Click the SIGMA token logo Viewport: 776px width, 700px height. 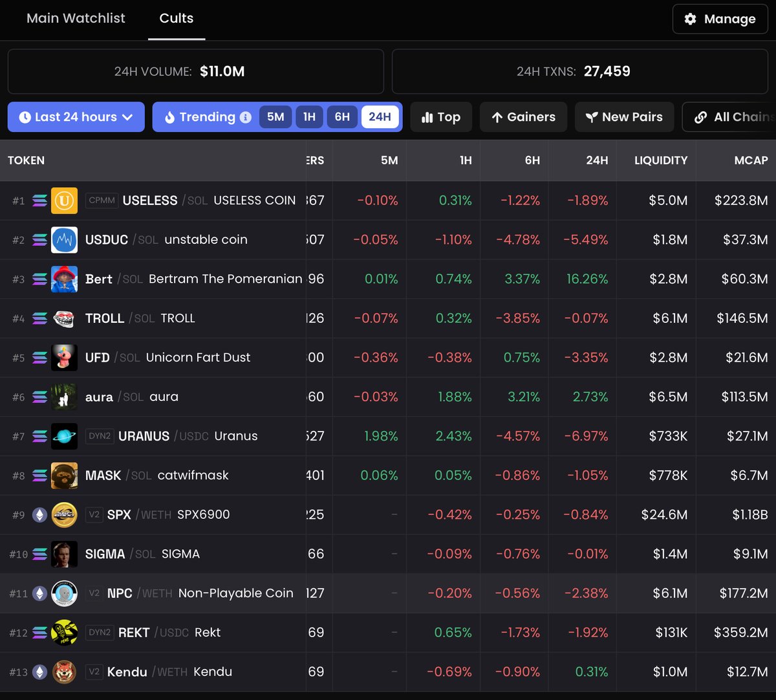(x=64, y=554)
